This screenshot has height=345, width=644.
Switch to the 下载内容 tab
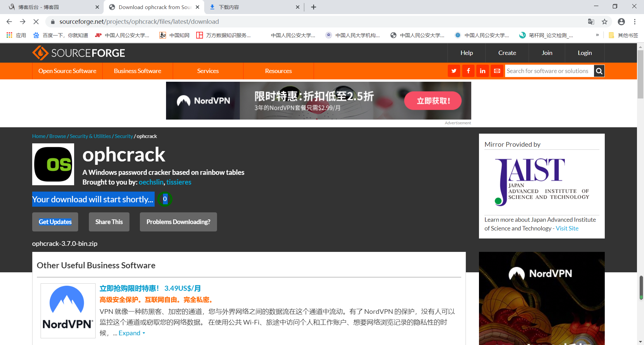click(x=255, y=7)
